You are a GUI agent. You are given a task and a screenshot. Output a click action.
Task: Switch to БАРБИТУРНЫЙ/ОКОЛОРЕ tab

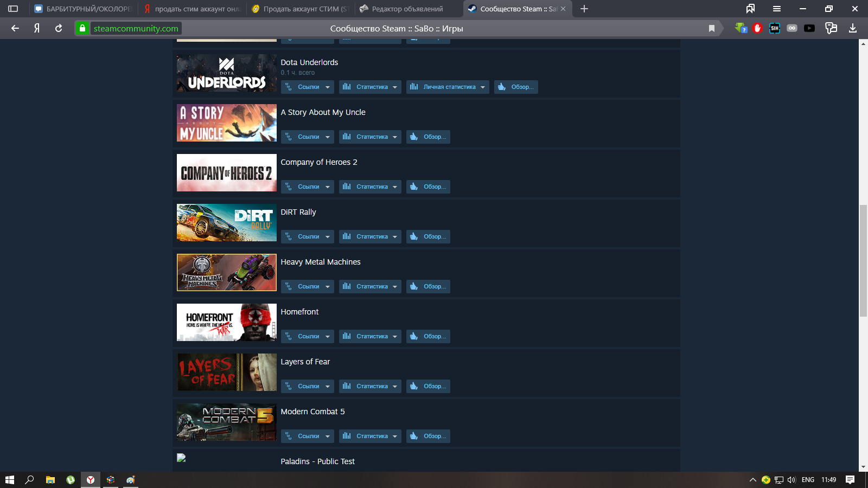click(83, 9)
